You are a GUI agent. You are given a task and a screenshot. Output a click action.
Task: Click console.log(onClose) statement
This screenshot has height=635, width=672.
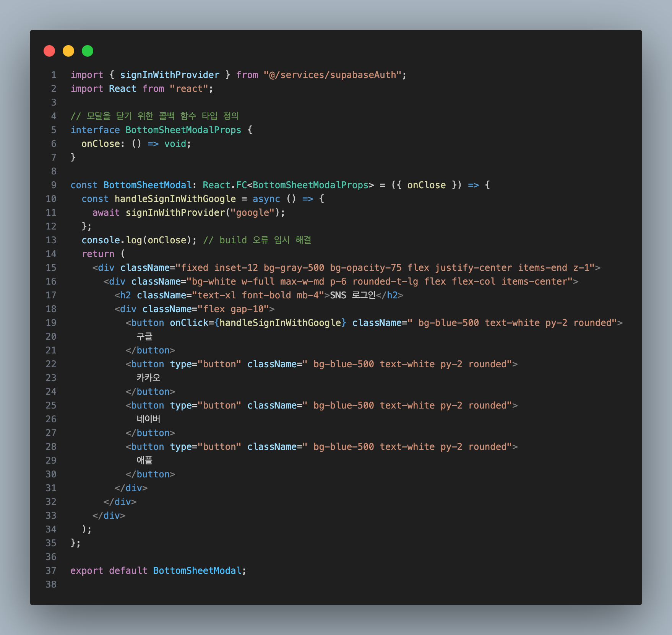(139, 240)
